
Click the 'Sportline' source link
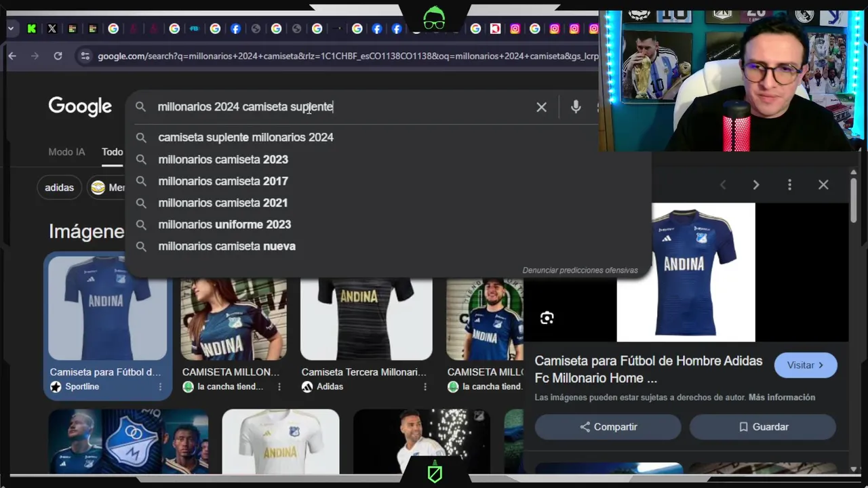point(82,386)
